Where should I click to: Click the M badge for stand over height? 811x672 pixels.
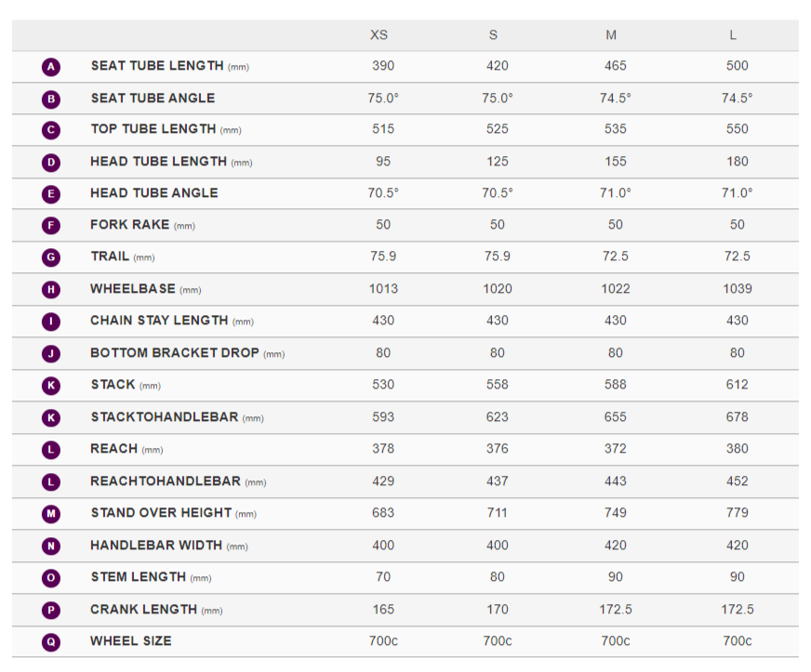pos(51,514)
